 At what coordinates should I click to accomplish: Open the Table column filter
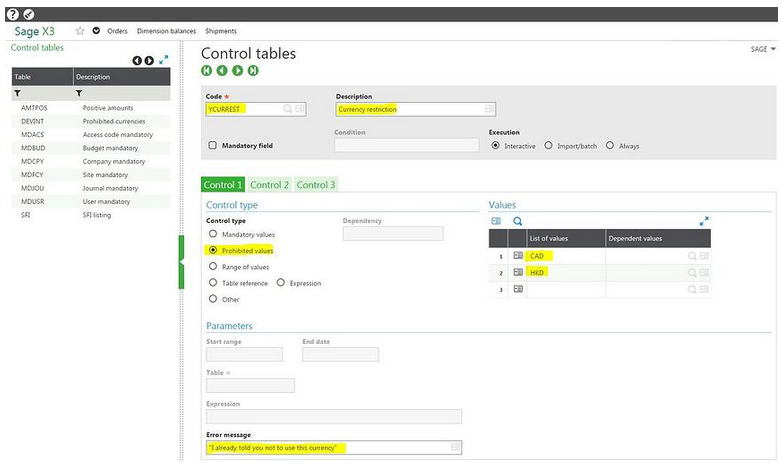click(x=17, y=93)
